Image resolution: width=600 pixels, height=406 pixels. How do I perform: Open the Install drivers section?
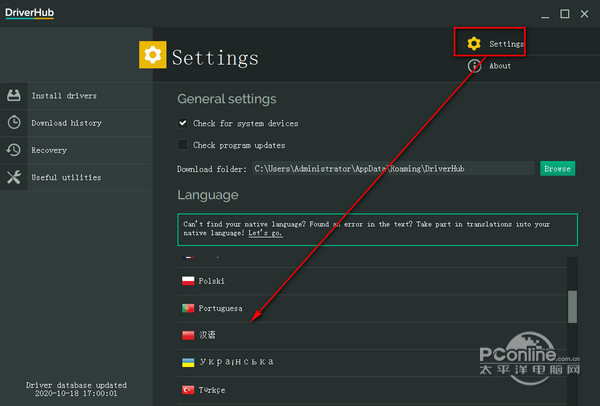coord(64,96)
